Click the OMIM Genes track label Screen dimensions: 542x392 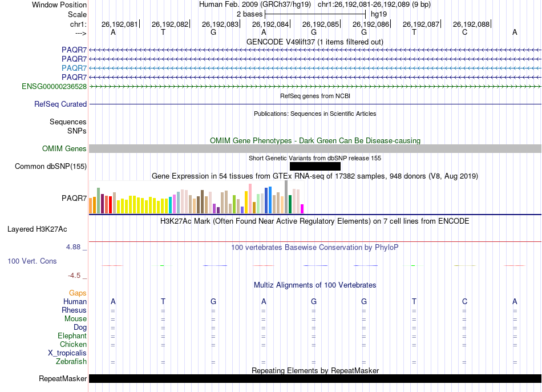coord(64,148)
